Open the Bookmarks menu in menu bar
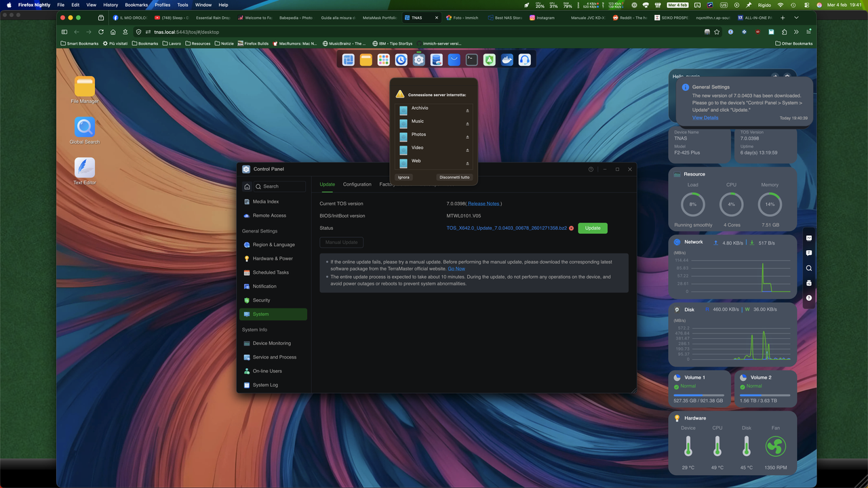 136,5
